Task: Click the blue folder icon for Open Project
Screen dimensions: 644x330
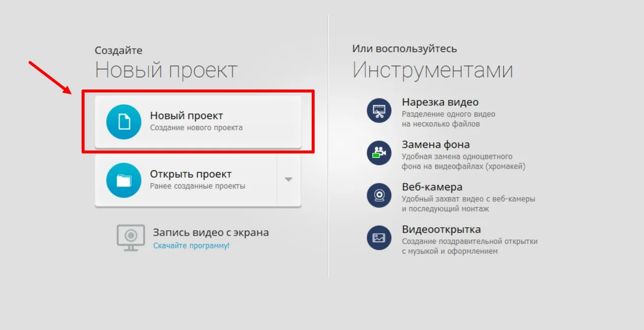Action: pyautogui.click(x=124, y=180)
